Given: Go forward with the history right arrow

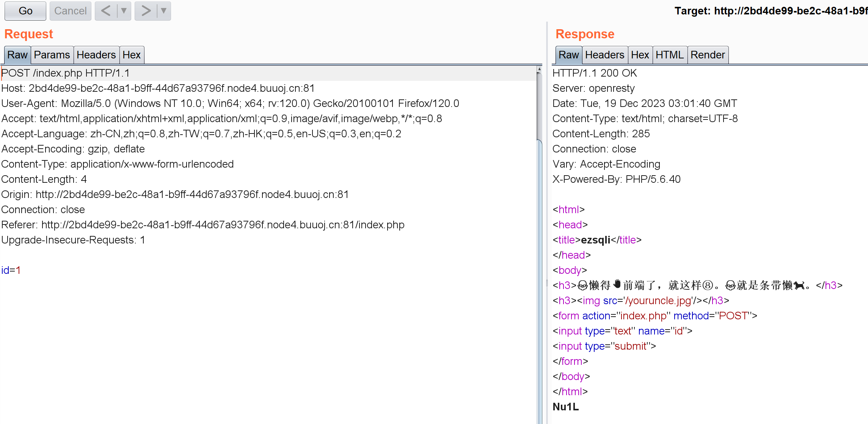Looking at the screenshot, I should (x=146, y=11).
